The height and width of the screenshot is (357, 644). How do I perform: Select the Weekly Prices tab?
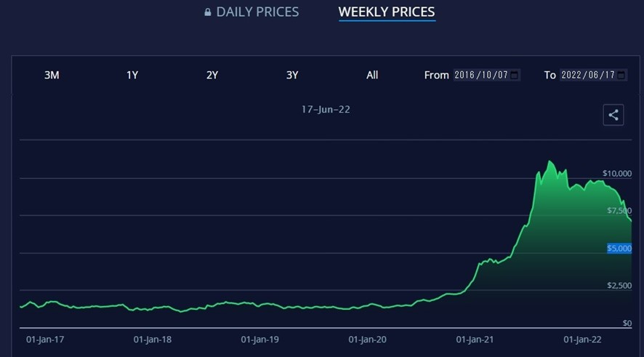coord(387,12)
